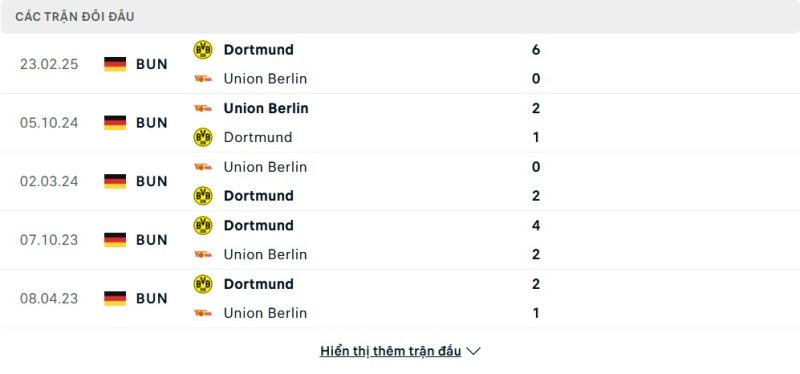Click Union Berlin logo in 07.10.23 match
Screen dimensions: 800x374
pos(203,254)
